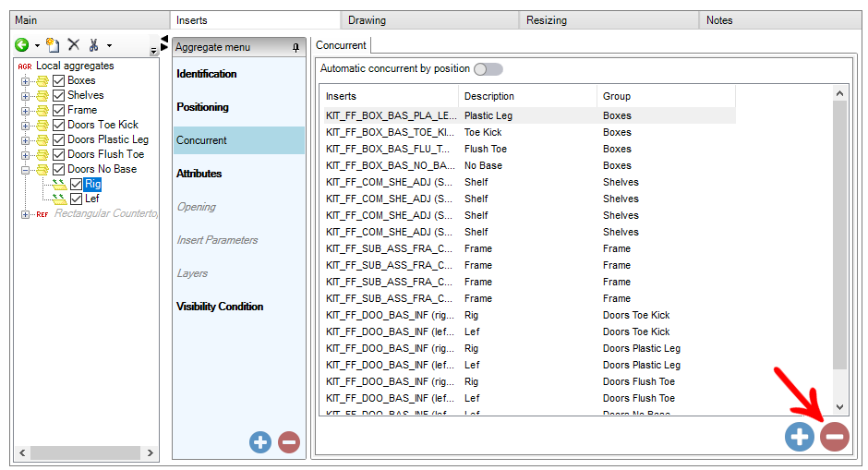The width and height of the screenshot is (868, 470).
Task: Uncheck the Doors Toe Kick checkbox
Action: tap(59, 125)
